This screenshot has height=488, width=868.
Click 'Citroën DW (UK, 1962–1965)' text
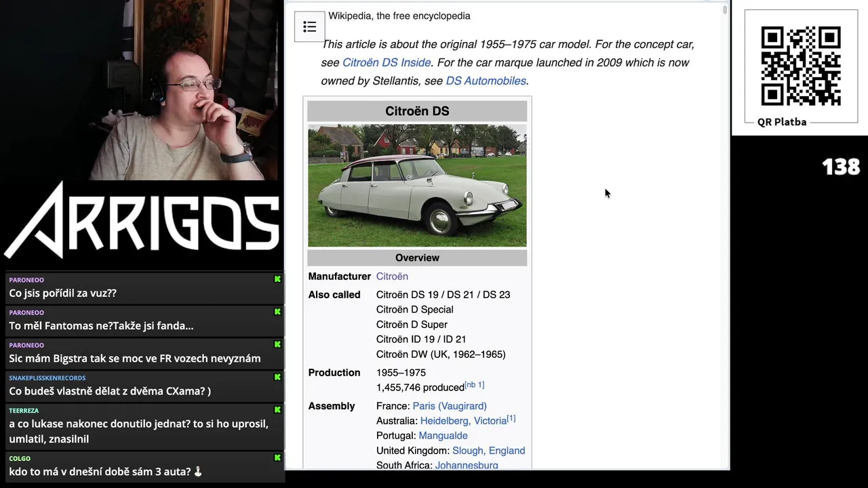click(x=441, y=354)
